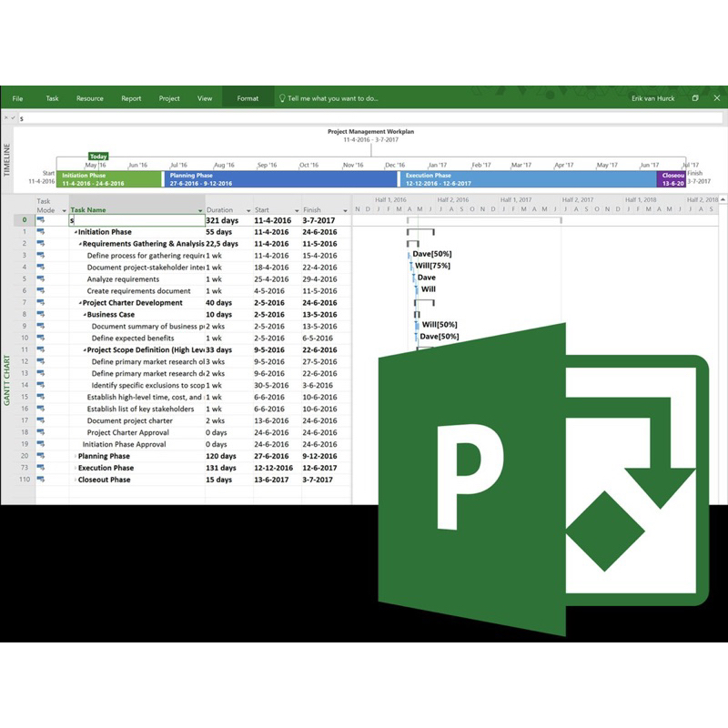728x728 pixels.
Task: Click the confirm checkmark in entry bar
Action: click(13, 118)
